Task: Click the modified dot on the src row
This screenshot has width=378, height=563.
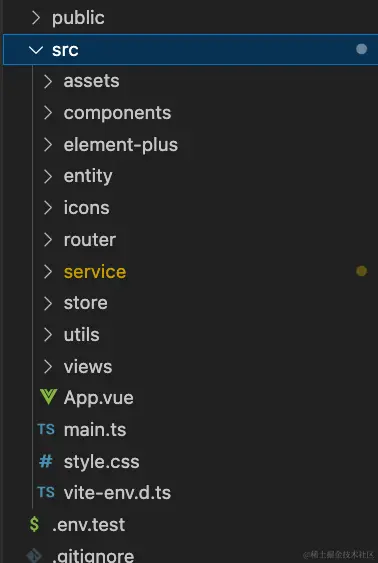Action: (361, 49)
